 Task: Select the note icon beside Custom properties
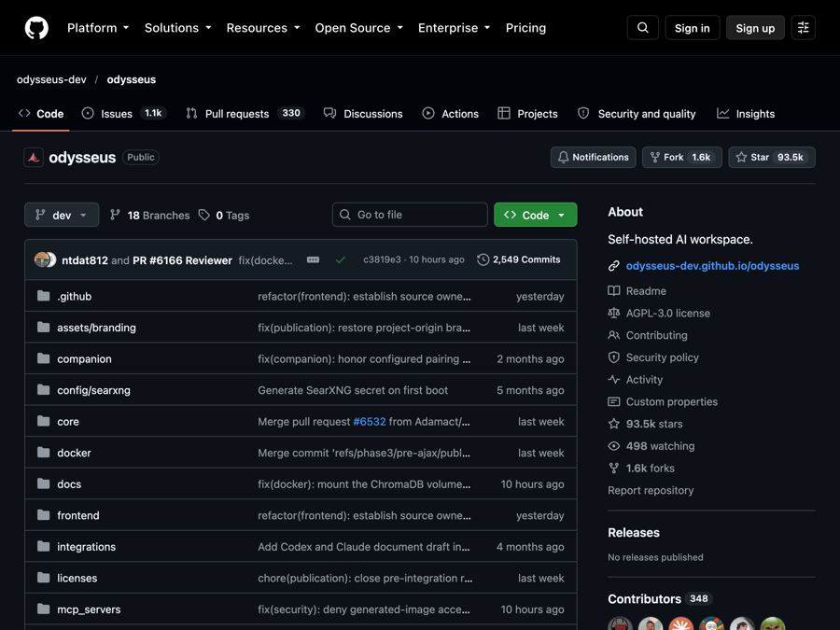(x=614, y=401)
